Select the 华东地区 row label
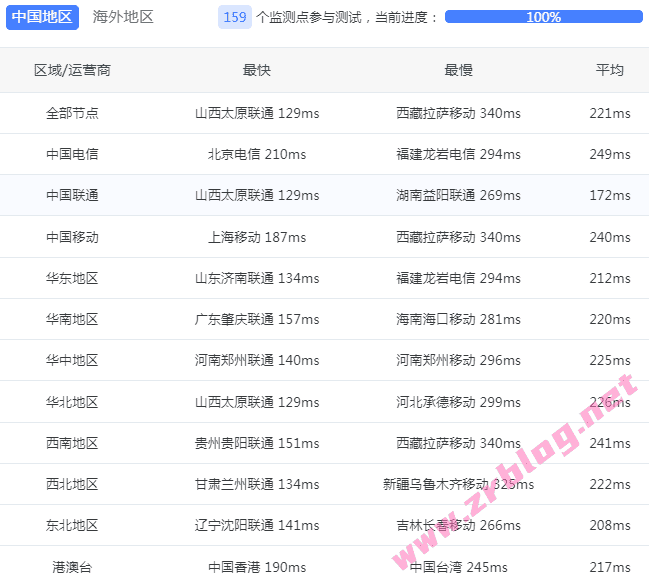Viewport: 649px width, 578px height. pyautogui.click(x=72, y=278)
